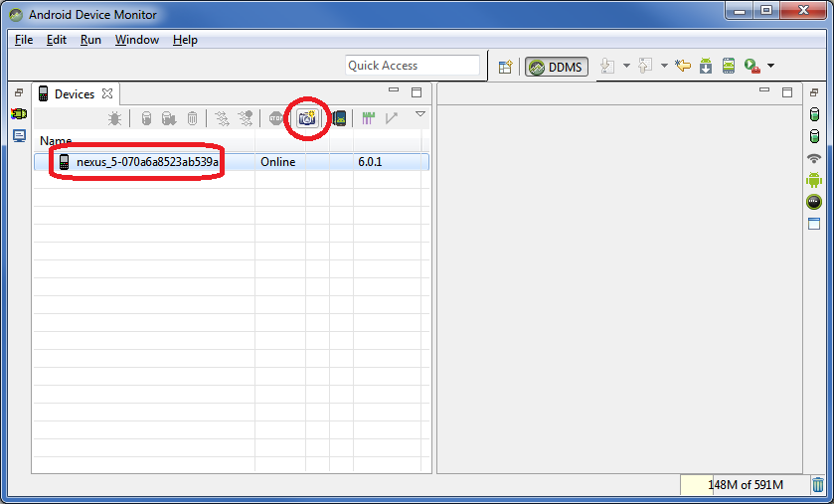The height and width of the screenshot is (504, 834).
Task: Click the left sidebar Restore icon
Action: (19, 92)
